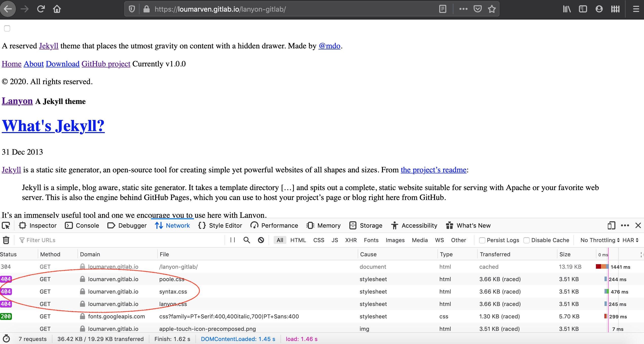Open the Style Editor tab
This screenshot has width=644, height=344.
point(220,225)
